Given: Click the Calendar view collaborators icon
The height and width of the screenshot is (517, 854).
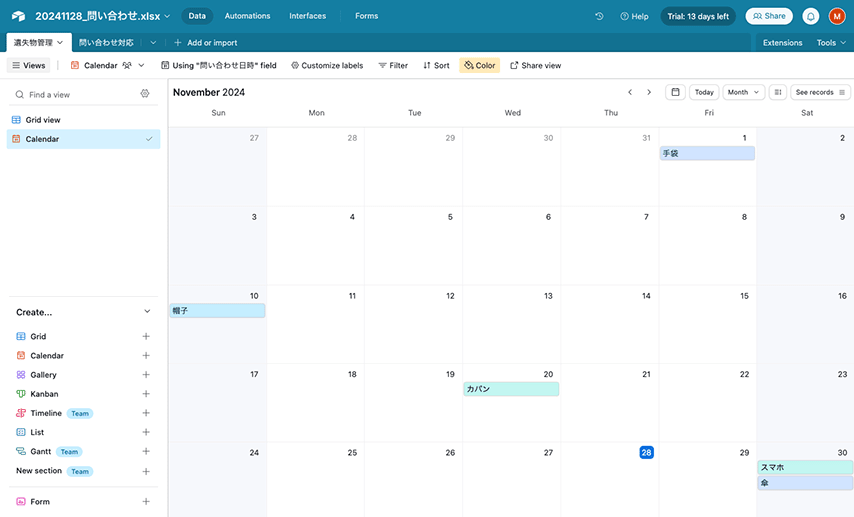Looking at the screenshot, I should 127,65.
